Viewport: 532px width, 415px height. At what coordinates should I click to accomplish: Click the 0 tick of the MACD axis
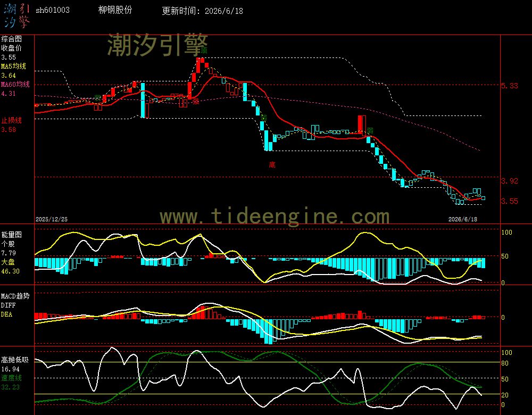coord(503,318)
